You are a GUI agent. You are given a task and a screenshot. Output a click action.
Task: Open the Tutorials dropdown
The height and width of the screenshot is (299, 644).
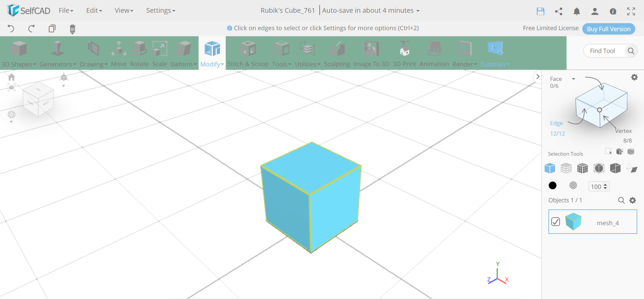[x=495, y=54]
